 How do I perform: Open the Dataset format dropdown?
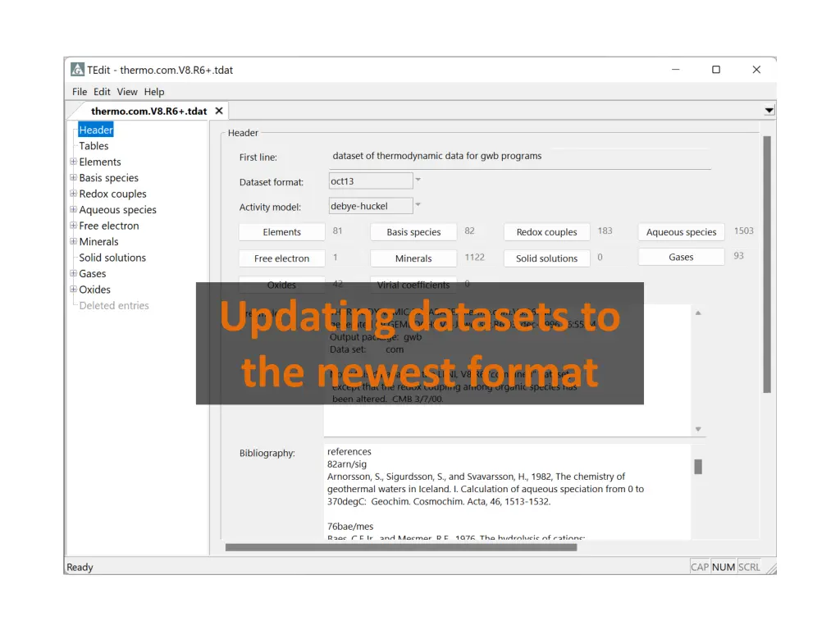click(418, 180)
